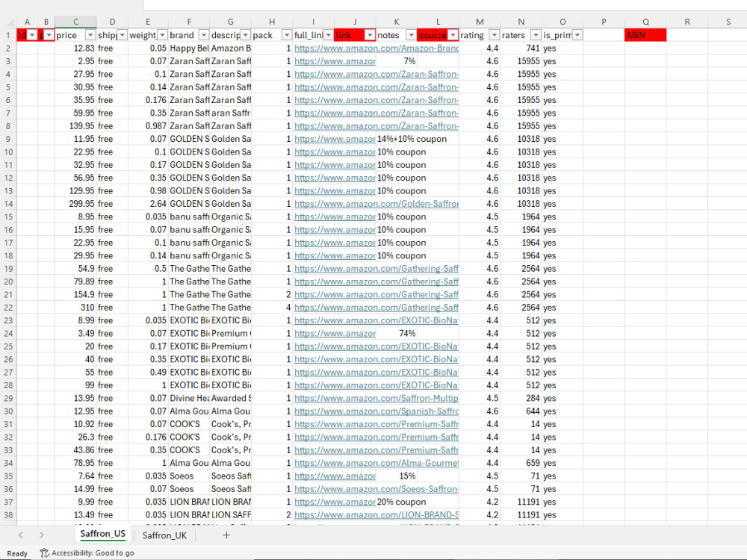This screenshot has height=560, width=747.
Task: Select the price cell 310
Action: click(75, 308)
